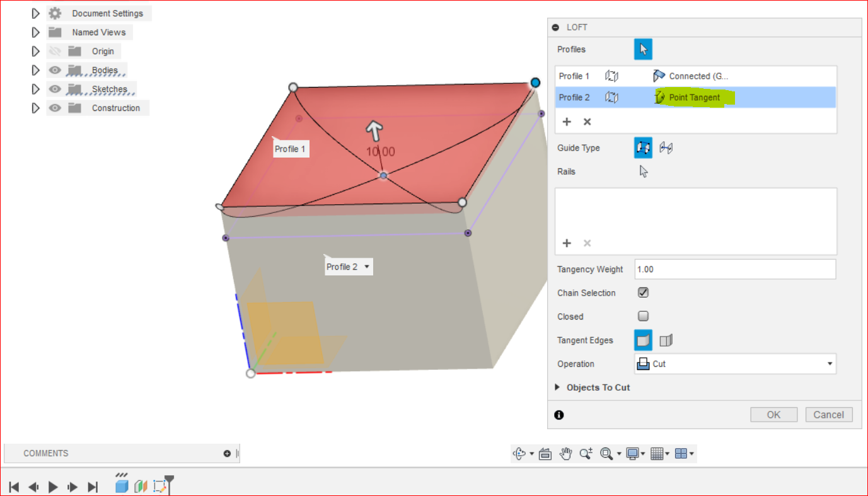Select the Keep tangent edges icon
Screen dimensions: 868x496
tap(666, 340)
